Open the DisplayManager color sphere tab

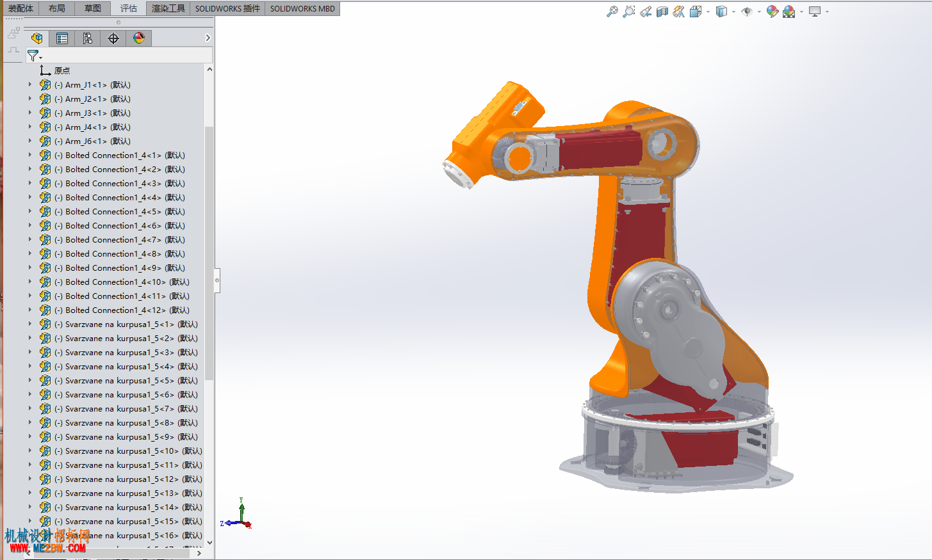point(139,38)
